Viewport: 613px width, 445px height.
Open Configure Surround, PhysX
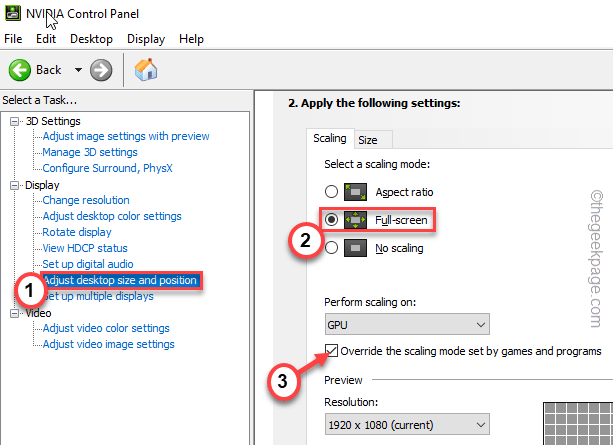(x=108, y=168)
